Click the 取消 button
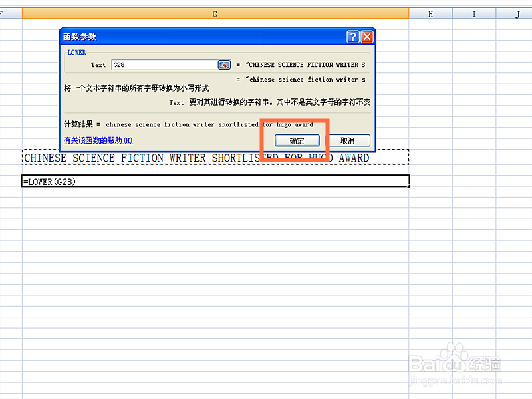 click(347, 140)
